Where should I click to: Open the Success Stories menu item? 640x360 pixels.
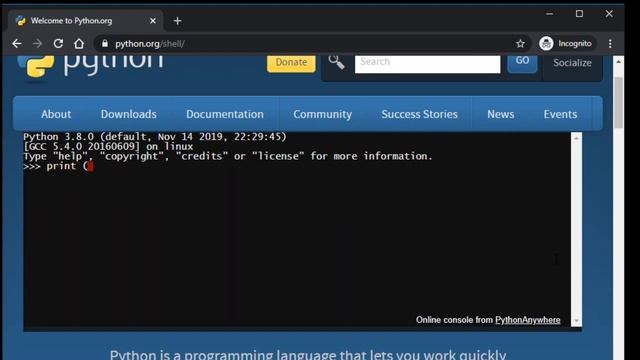pyautogui.click(x=420, y=114)
